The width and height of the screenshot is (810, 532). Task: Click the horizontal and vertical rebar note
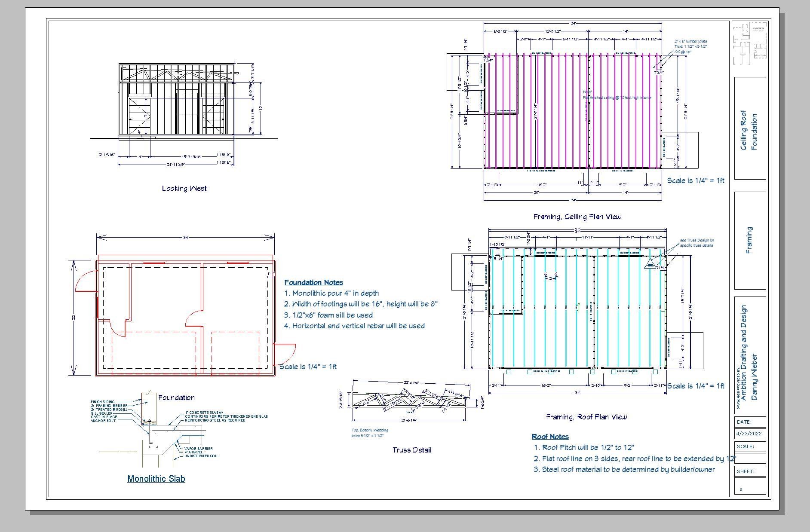pyautogui.click(x=354, y=326)
